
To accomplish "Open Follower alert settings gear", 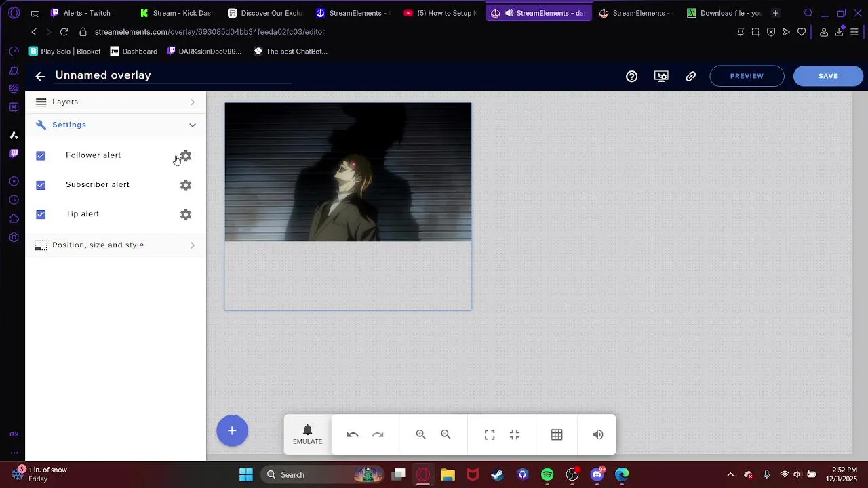I will click(x=186, y=157).
